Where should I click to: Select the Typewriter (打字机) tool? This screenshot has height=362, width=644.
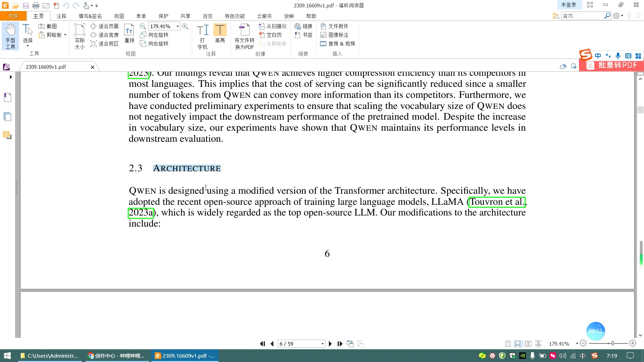tap(202, 36)
